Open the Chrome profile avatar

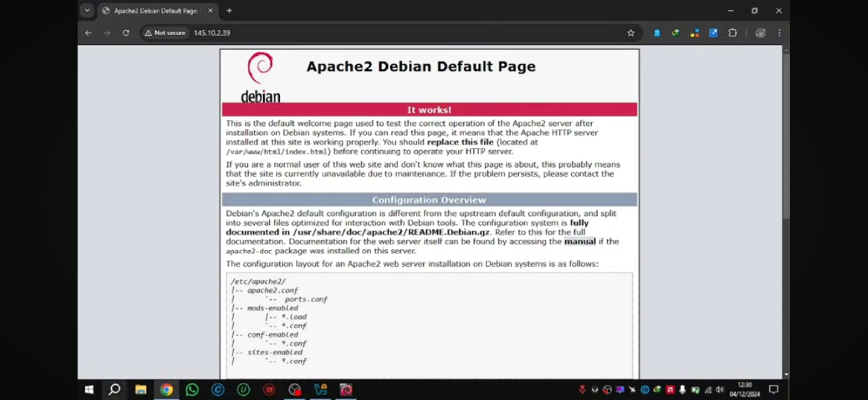[761, 33]
